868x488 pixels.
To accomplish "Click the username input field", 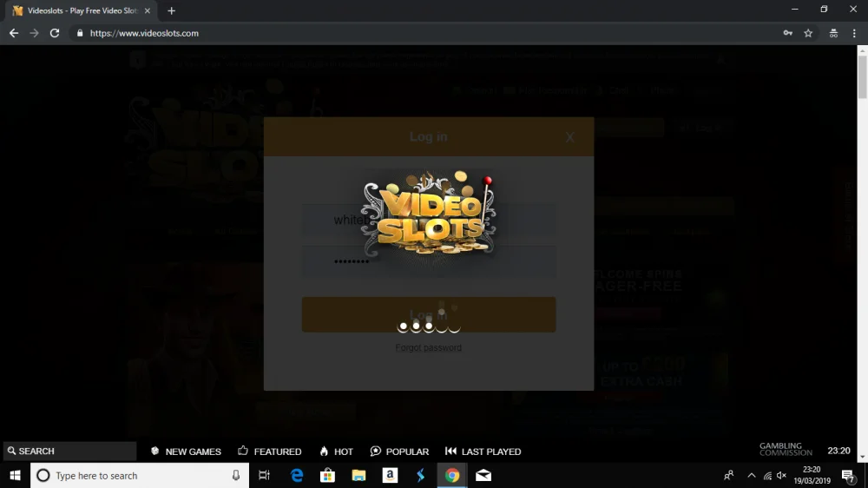I will tap(429, 220).
